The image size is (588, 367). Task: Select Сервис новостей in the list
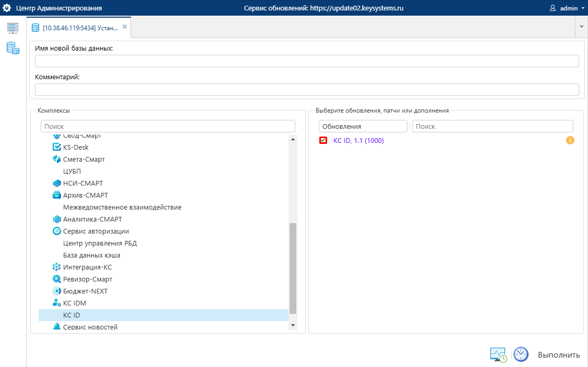tap(90, 327)
